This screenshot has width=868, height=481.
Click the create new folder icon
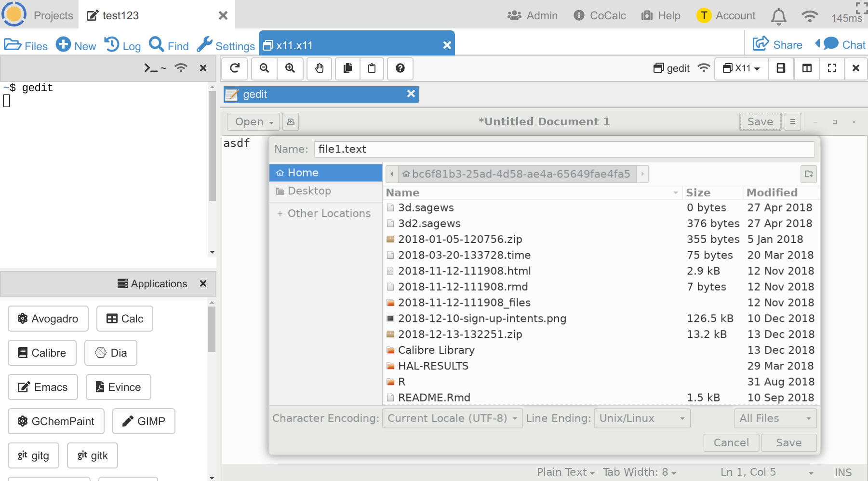tap(808, 174)
